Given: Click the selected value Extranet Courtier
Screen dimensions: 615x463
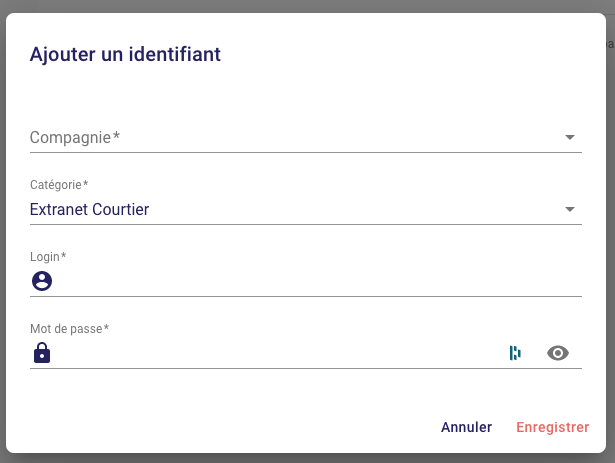Looking at the screenshot, I should click(x=89, y=209).
